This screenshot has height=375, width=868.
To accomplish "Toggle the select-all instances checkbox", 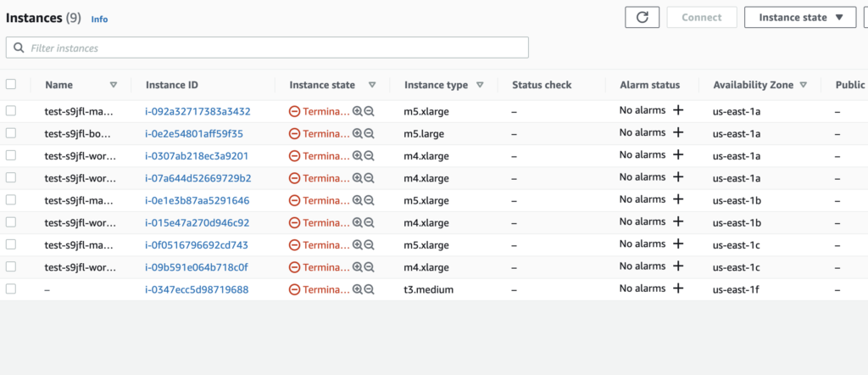I will 11,84.
